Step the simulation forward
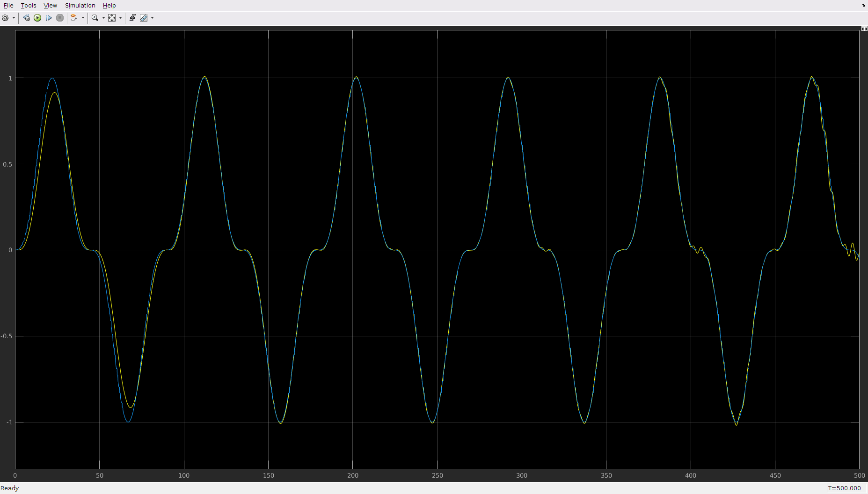Image resolution: width=868 pixels, height=494 pixels. pyautogui.click(x=49, y=18)
